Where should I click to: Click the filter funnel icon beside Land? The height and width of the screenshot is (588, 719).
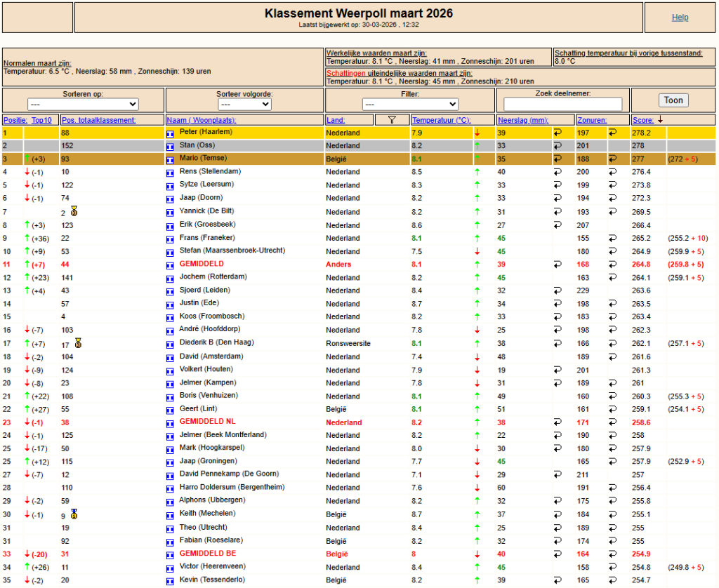(393, 120)
